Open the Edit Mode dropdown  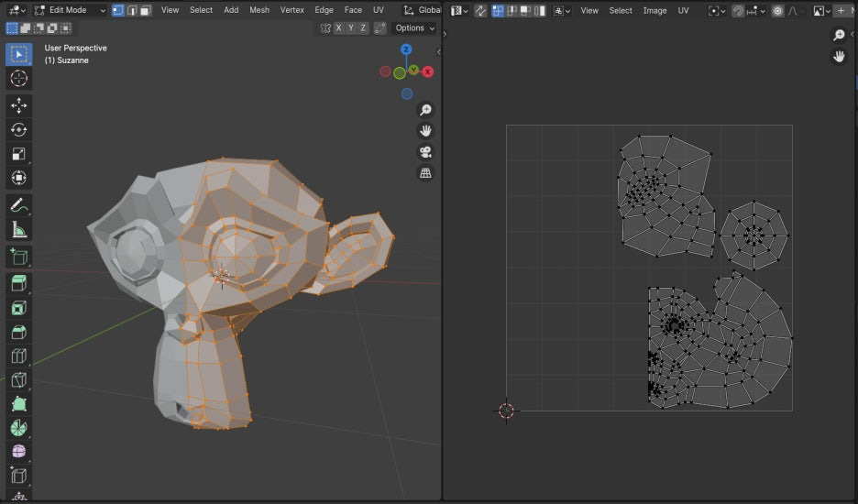coord(69,10)
